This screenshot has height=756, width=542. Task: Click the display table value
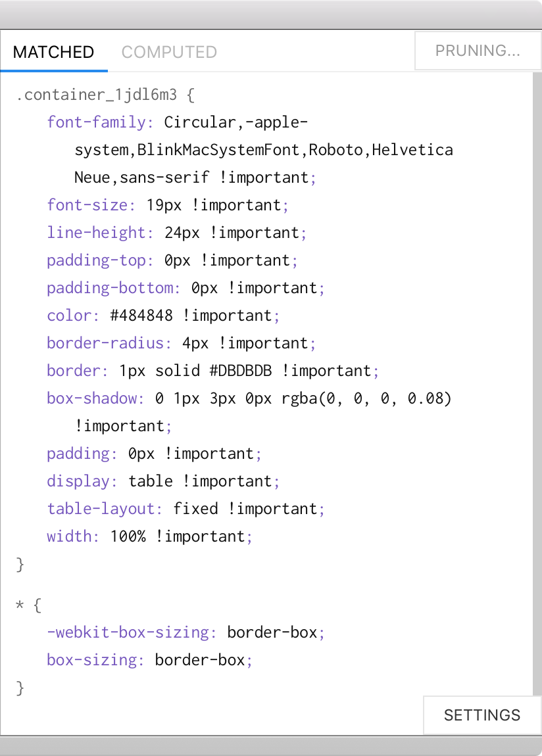pos(151,481)
